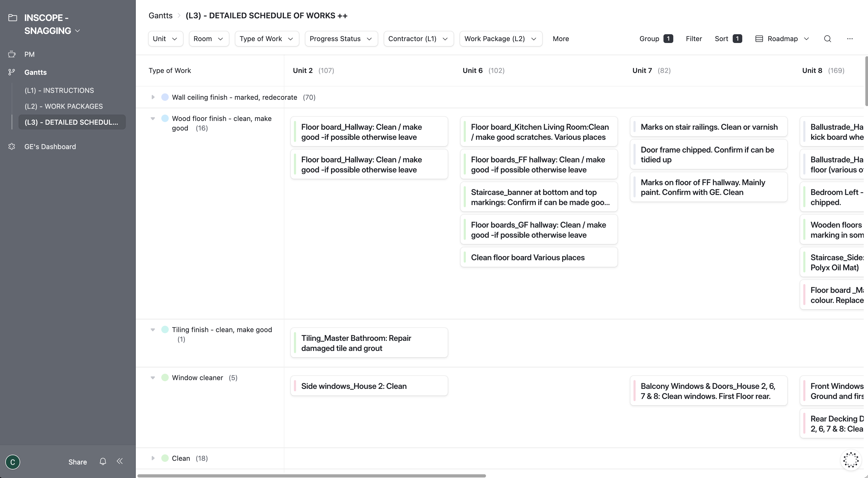Viewport: 868px width, 478px height.
Task: Open notifications bell icon
Action: point(103,462)
